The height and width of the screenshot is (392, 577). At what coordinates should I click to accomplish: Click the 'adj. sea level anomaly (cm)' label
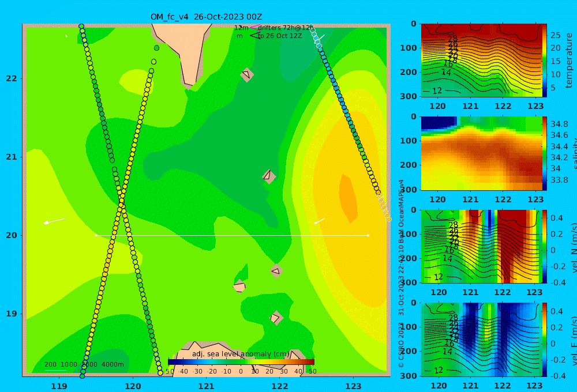241,354
